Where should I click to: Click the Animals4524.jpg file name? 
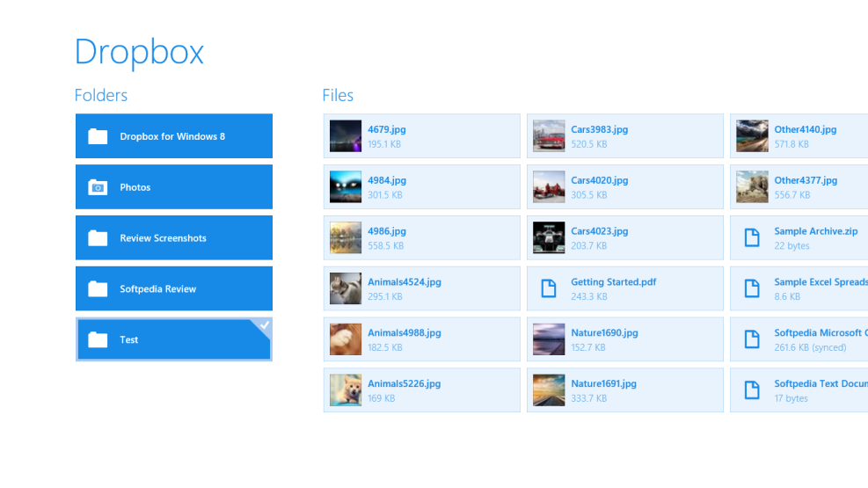405,282
